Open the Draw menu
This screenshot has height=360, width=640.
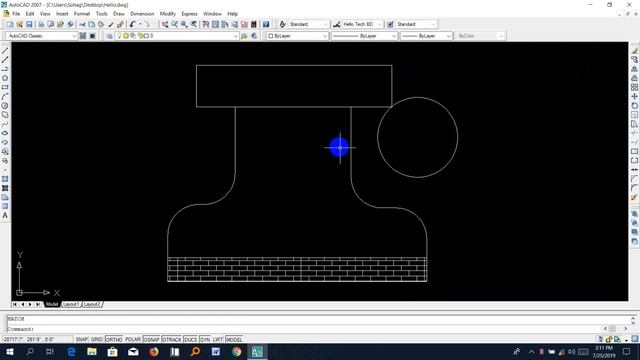[x=119, y=14]
